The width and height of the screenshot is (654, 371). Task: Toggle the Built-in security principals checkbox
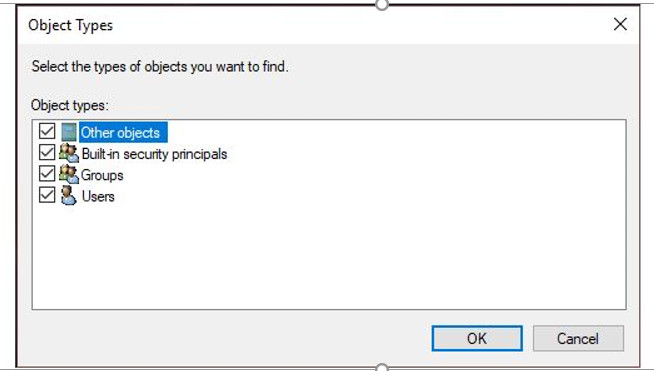click(47, 152)
